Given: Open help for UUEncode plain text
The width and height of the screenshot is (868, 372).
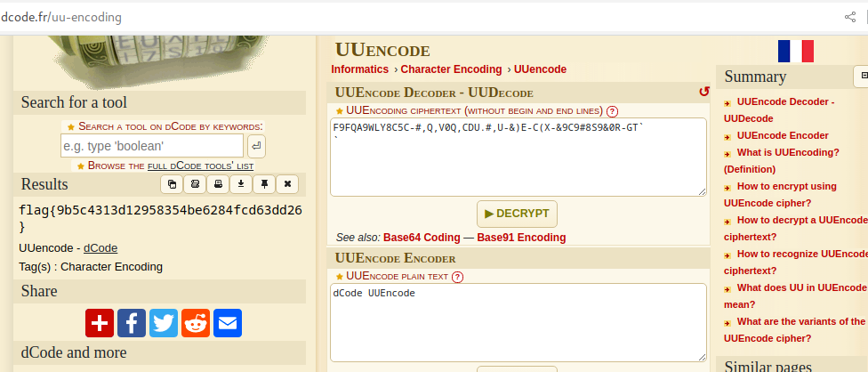Looking at the screenshot, I should point(457,277).
